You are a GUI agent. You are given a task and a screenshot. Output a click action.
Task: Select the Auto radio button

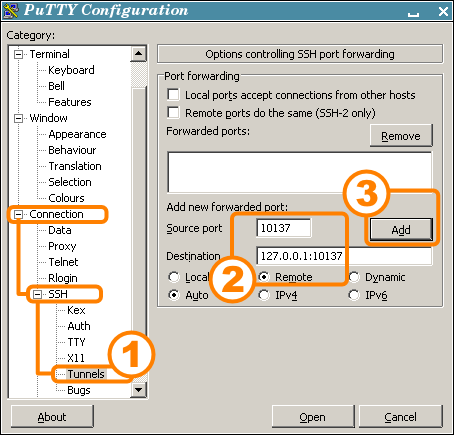174,295
